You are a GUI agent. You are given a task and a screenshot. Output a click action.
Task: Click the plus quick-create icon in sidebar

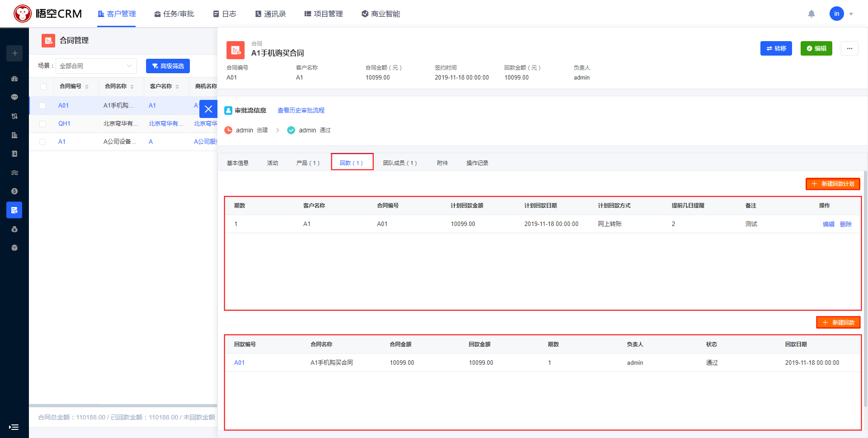(14, 53)
